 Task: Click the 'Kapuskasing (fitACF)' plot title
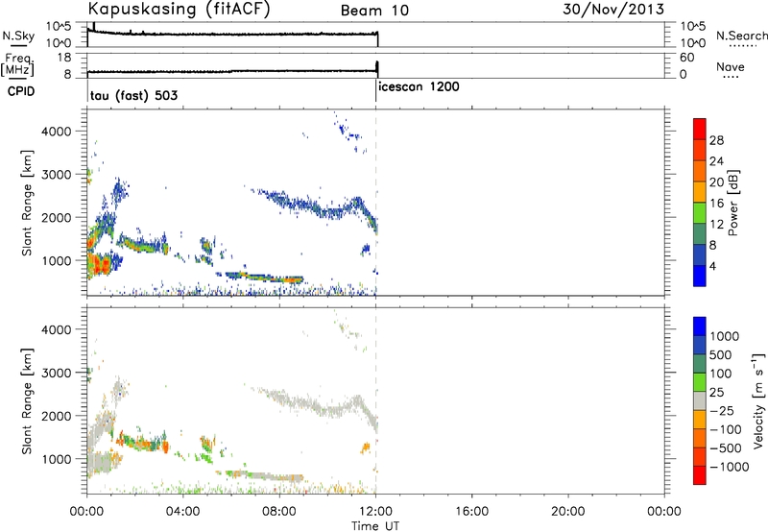[x=179, y=10]
